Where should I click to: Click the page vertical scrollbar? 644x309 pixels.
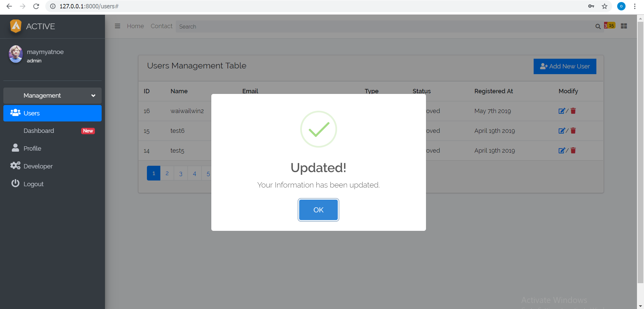click(640, 153)
